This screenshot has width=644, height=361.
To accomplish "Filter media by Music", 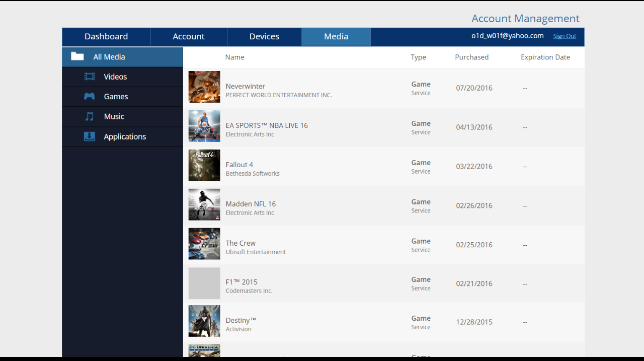I will (x=122, y=116).
